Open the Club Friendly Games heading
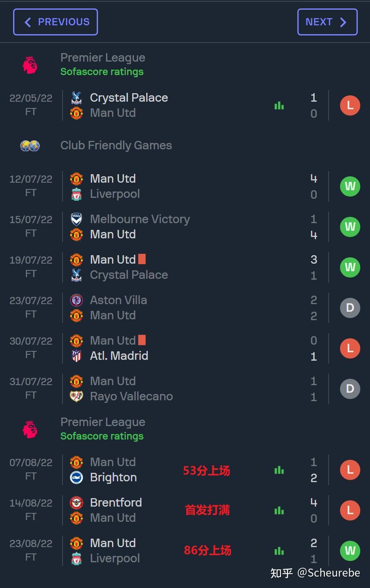 [116, 146]
